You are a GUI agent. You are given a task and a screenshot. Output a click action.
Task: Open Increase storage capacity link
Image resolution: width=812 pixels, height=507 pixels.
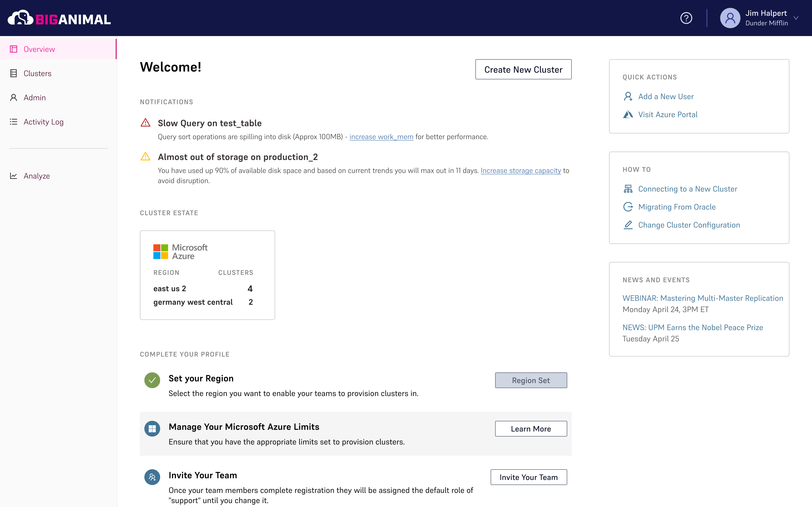click(520, 171)
